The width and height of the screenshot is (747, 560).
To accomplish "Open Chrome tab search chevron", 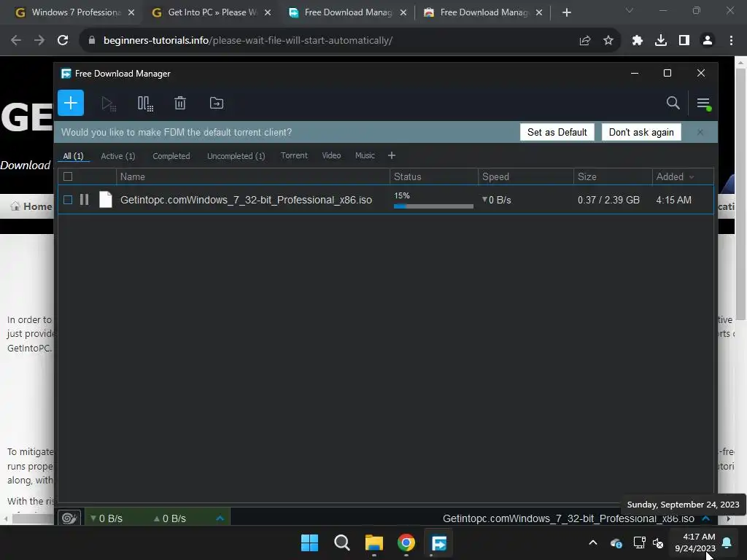I will click(x=630, y=10).
